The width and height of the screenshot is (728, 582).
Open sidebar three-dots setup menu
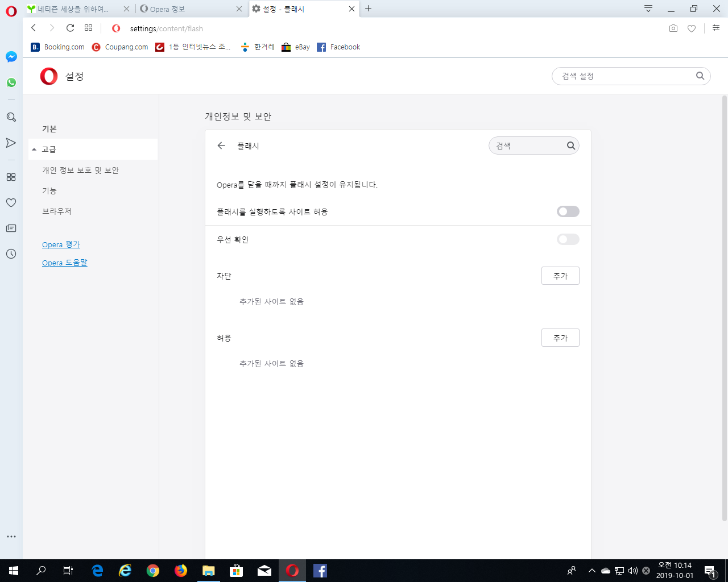tap(11, 537)
